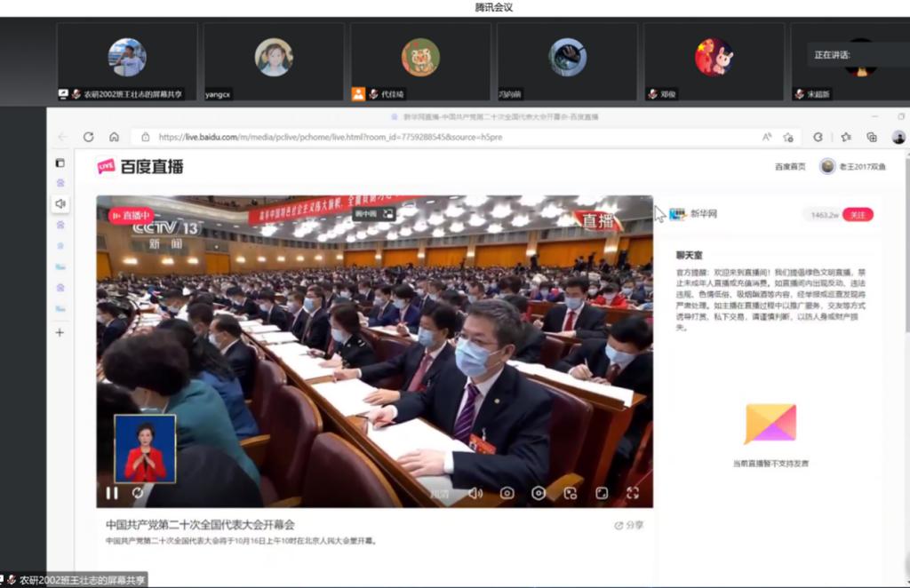This screenshot has height=588, width=910.
Task: Go to browser home page
Action: click(114, 137)
